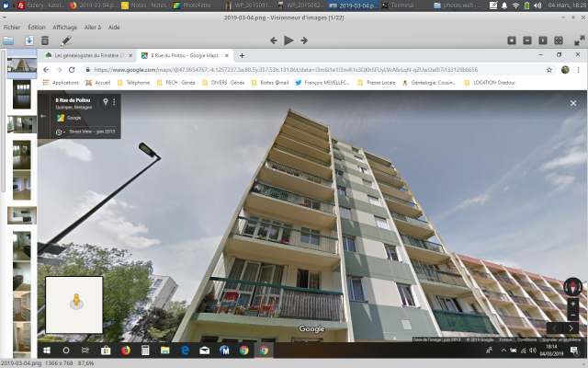Start the slideshow with the play button
Image resolution: width=588 pixels, height=368 pixels.
(x=288, y=40)
